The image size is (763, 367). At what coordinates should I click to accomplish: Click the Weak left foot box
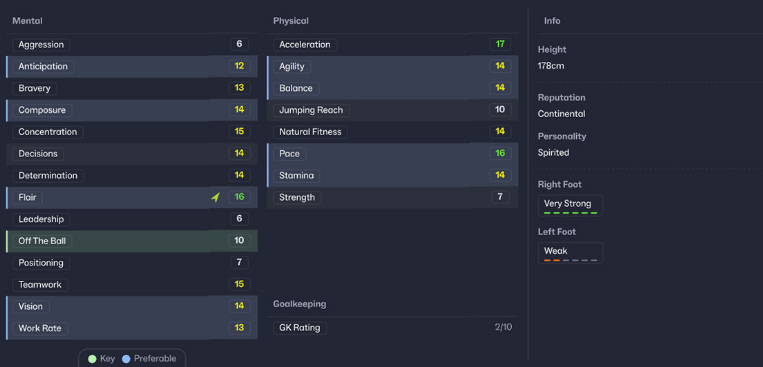[x=570, y=253]
